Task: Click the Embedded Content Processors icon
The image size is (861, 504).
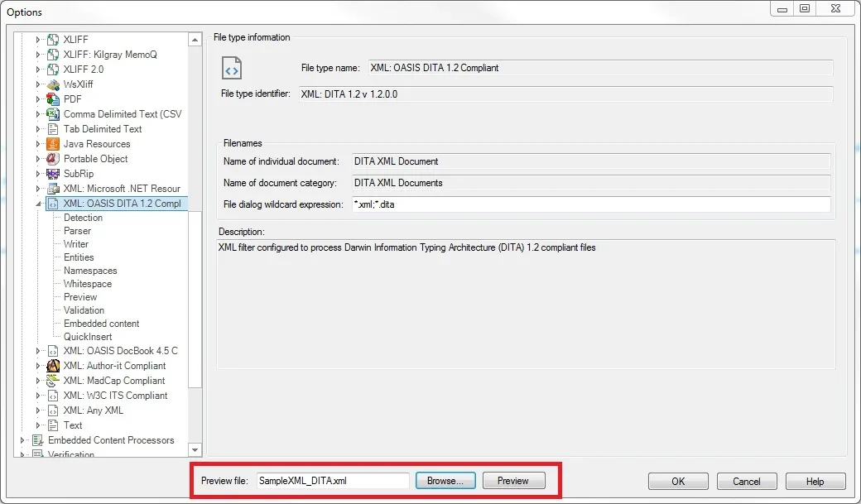Action: point(37,440)
